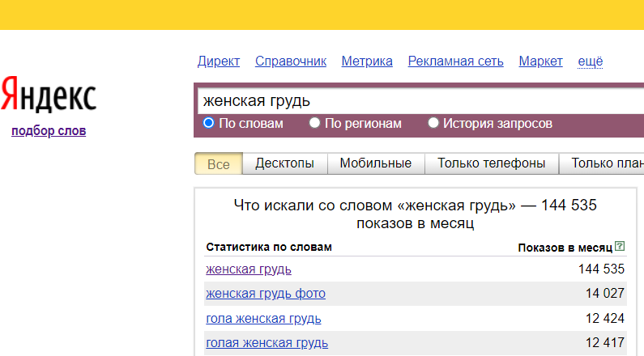Switch to the Только планшеты tab
Screen dimensions: 644x356
[602, 163]
